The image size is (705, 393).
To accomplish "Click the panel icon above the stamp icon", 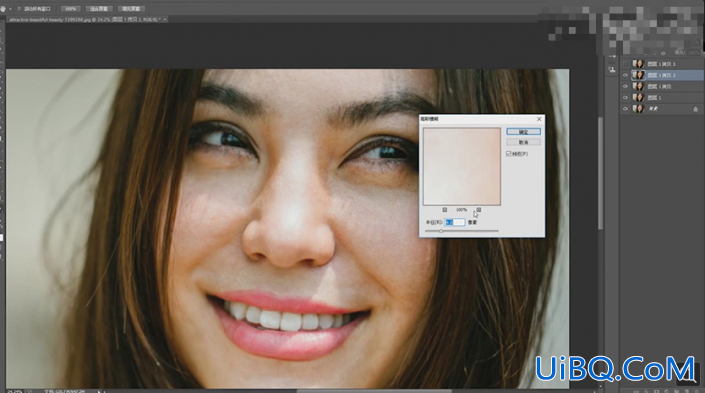I will [612, 57].
